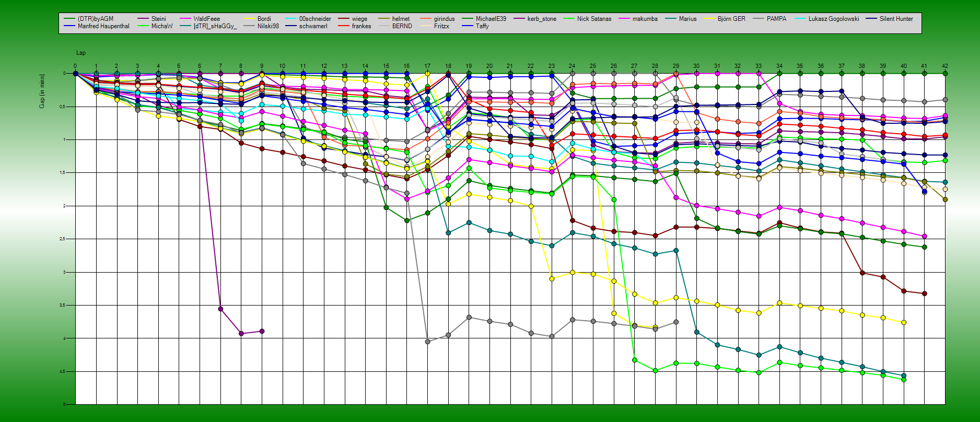Click the cyan line swatch beside Lukasz Gogolowski
Image resolution: width=980 pixels, height=422 pixels.
801,19
